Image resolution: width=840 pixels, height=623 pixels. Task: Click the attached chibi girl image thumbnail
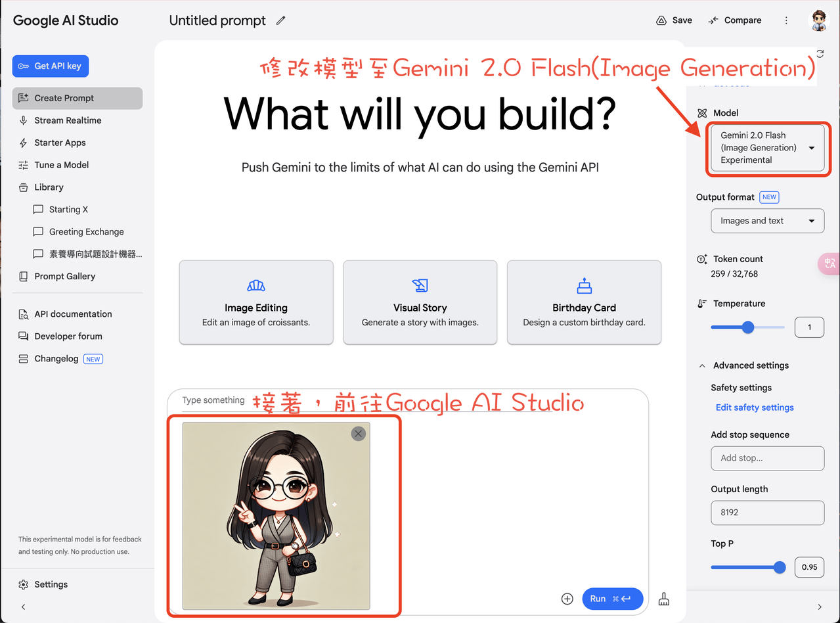[276, 516]
